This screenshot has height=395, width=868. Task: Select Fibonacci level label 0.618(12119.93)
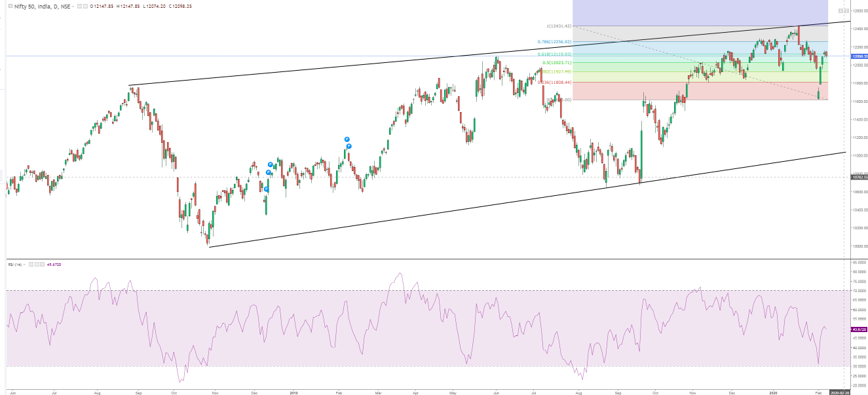[x=554, y=54]
